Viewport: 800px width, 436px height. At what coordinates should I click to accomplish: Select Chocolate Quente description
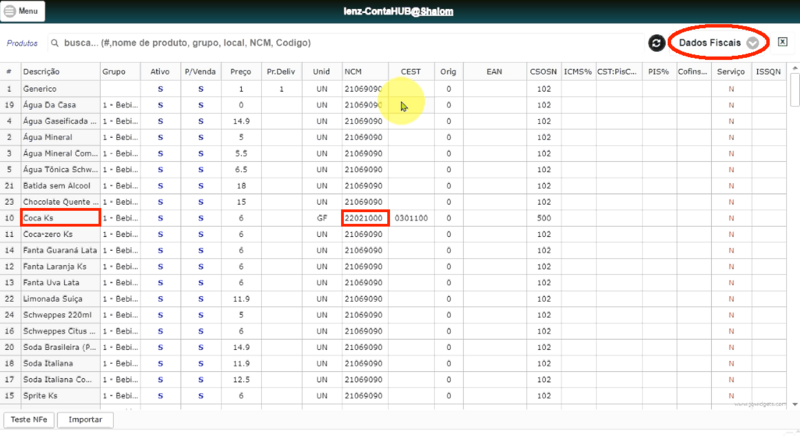click(60, 202)
